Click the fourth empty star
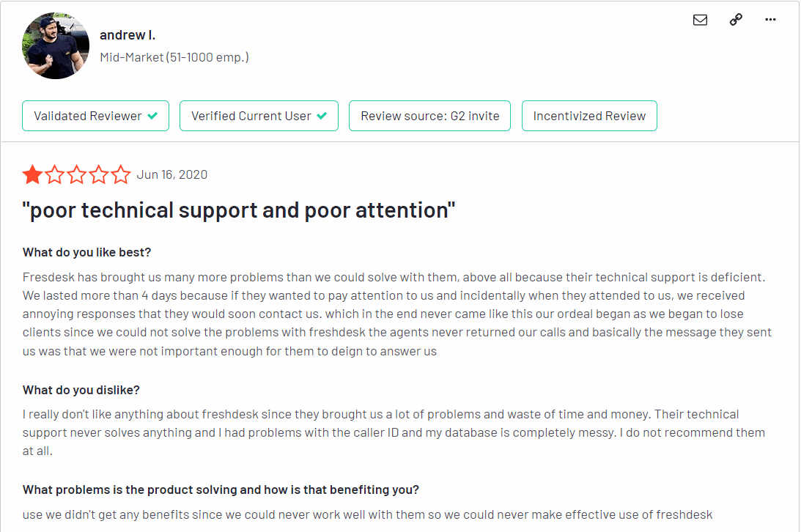801x532 pixels. point(99,174)
